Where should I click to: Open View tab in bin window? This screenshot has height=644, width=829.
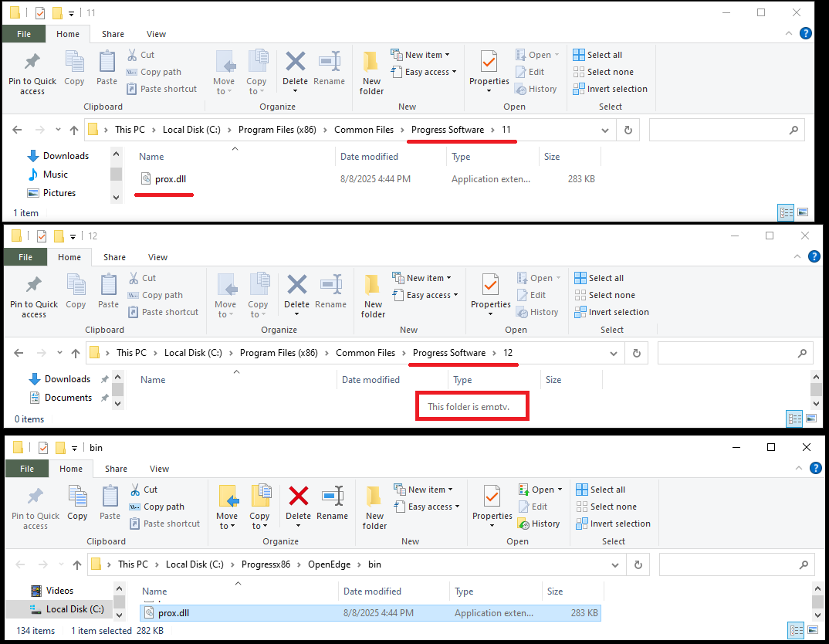159,469
